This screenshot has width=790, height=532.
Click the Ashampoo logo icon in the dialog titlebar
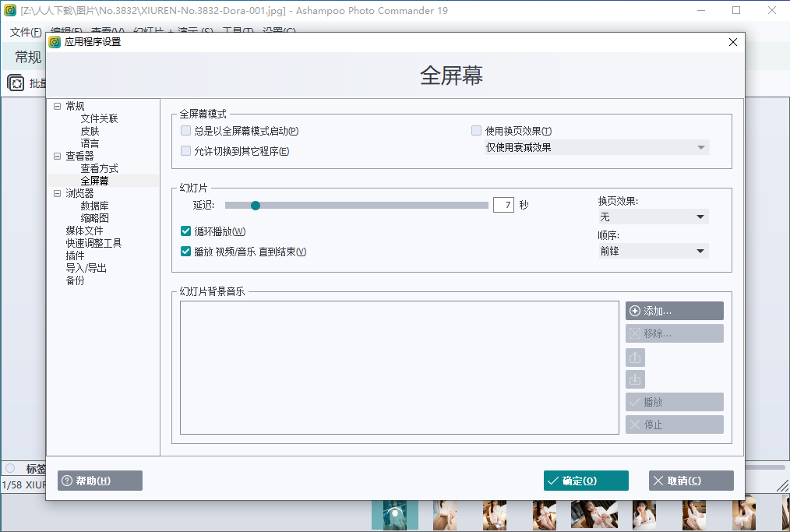point(54,42)
